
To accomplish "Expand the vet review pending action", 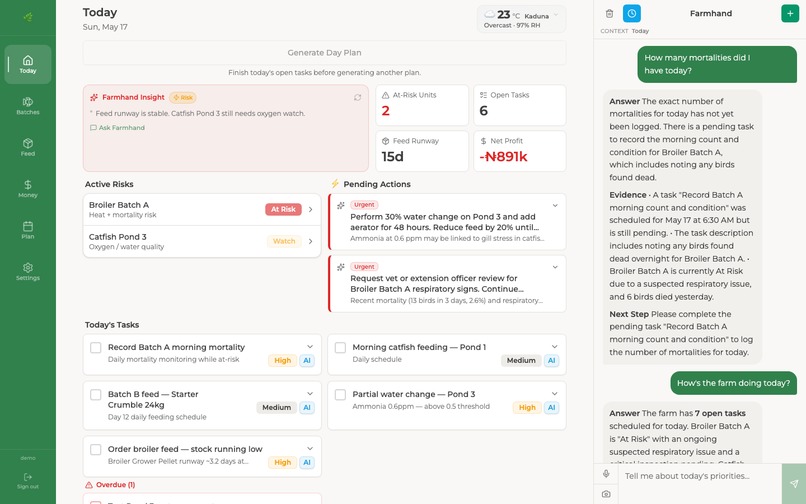I will tap(555, 267).
